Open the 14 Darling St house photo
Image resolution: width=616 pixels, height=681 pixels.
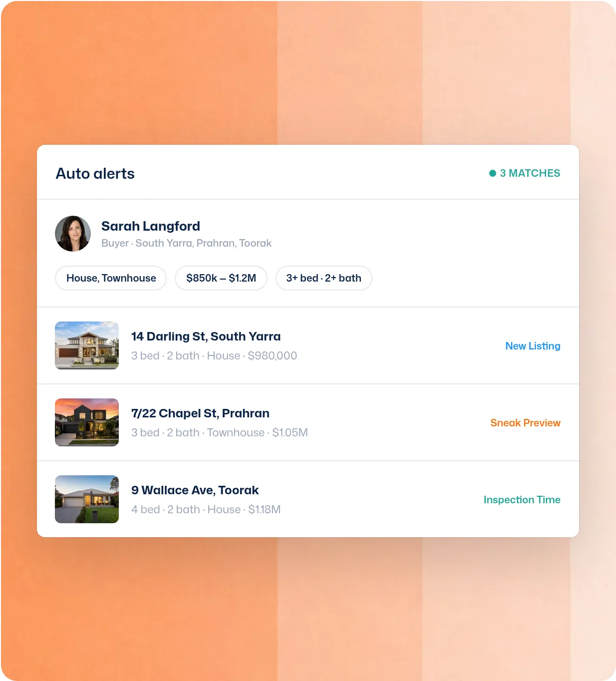point(87,345)
